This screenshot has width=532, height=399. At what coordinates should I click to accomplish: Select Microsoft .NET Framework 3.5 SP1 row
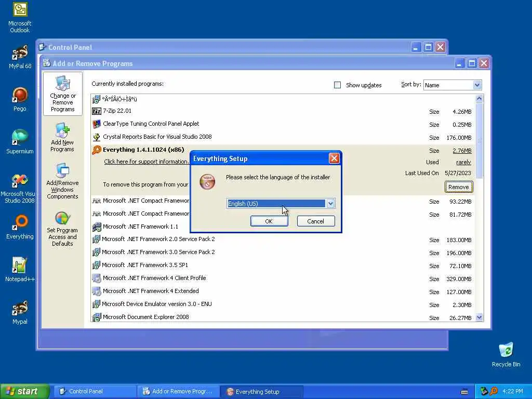282,265
